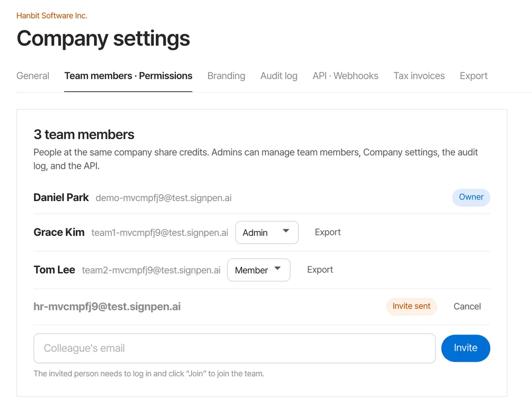Click the Invite sent status badge

tap(411, 306)
